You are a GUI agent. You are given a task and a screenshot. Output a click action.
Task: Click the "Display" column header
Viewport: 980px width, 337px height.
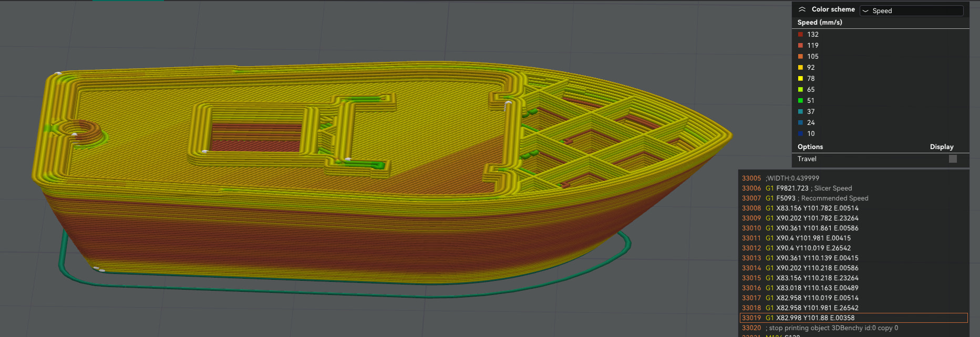click(x=942, y=147)
